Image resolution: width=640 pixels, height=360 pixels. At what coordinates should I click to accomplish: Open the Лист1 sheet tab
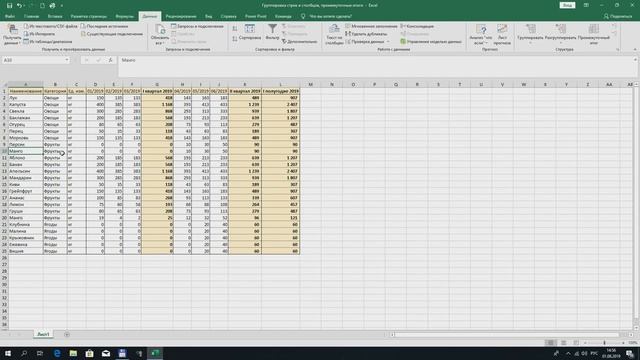(43, 334)
